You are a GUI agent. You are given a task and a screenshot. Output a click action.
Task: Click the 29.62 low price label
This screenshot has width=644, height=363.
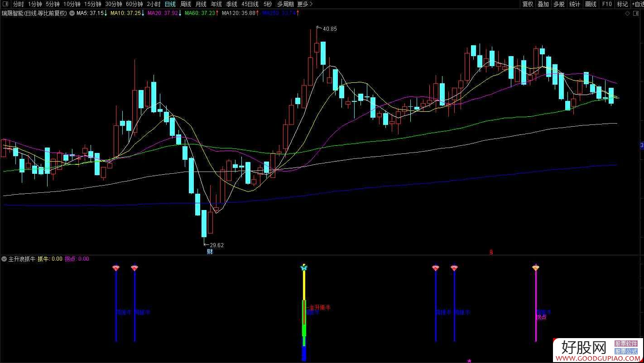216,245
